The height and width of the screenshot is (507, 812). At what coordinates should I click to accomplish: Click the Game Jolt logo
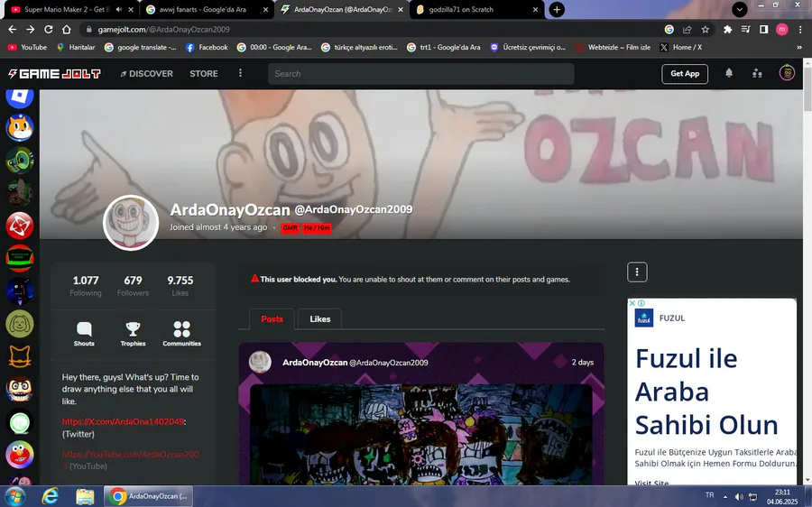tap(54, 74)
